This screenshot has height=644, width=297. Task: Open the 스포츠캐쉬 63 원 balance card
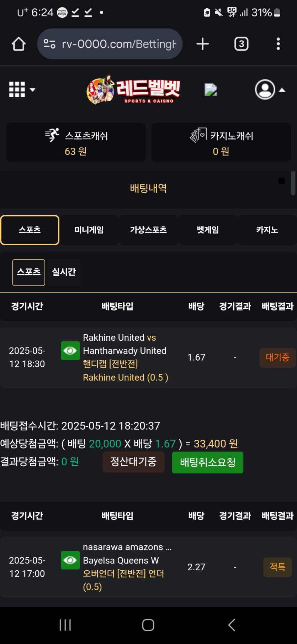pyautogui.click(x=76, y=142)
